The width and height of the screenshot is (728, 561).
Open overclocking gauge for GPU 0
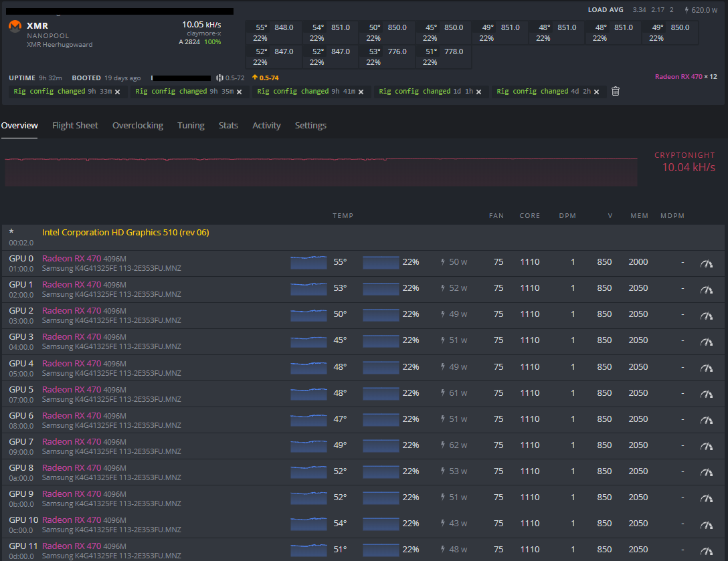[706, 264]
